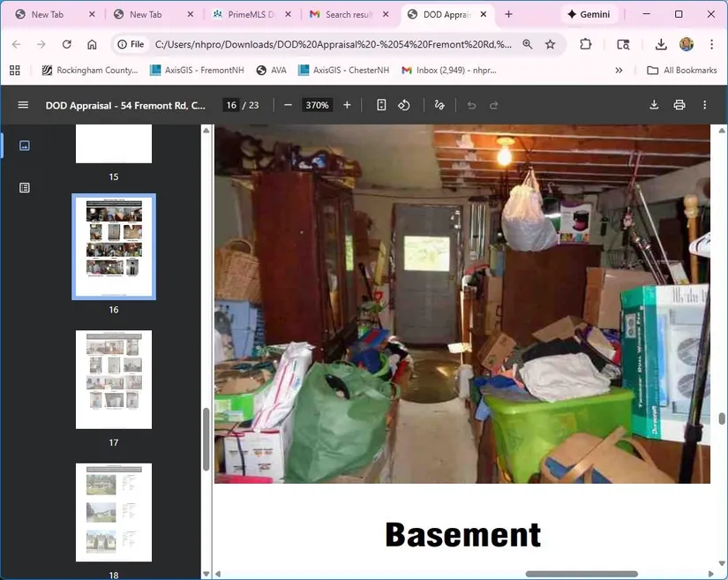Rotate the PDF counterclockwise
Image resolution: width=728 pixels, height=580 pixels.
click(x=404, y=105)
